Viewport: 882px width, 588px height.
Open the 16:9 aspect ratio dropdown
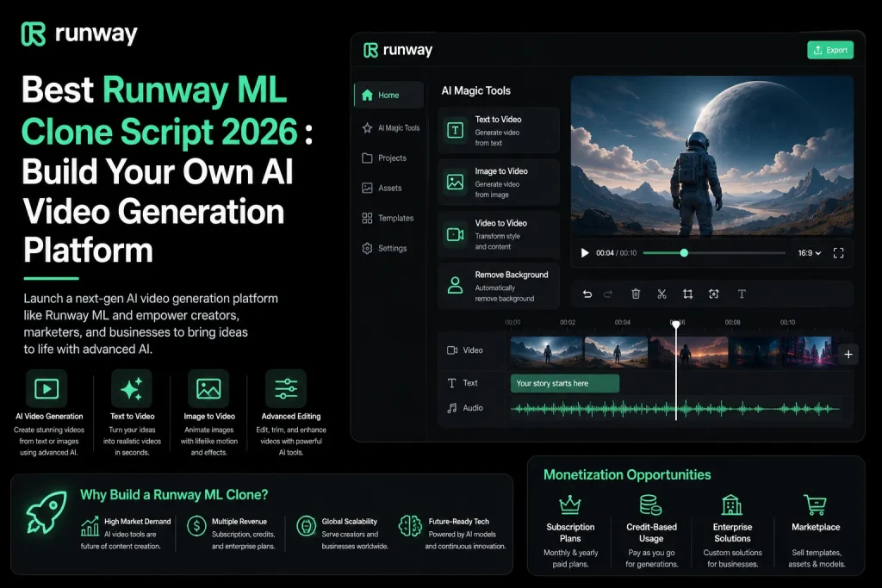point(810,253)
